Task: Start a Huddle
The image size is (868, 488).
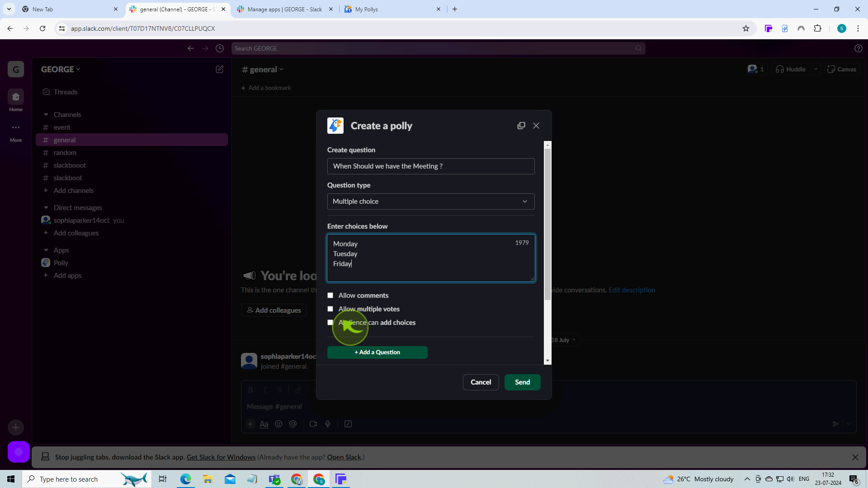Action: 791,70
